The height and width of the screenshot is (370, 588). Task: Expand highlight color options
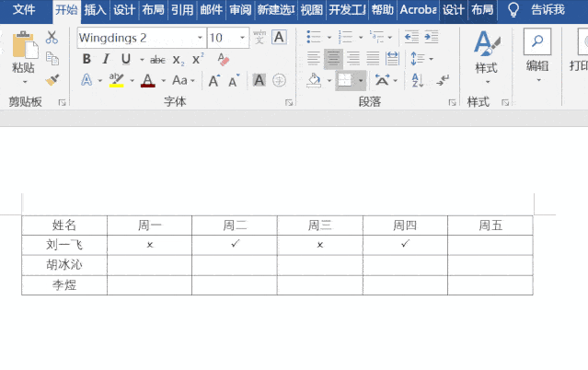132,81
